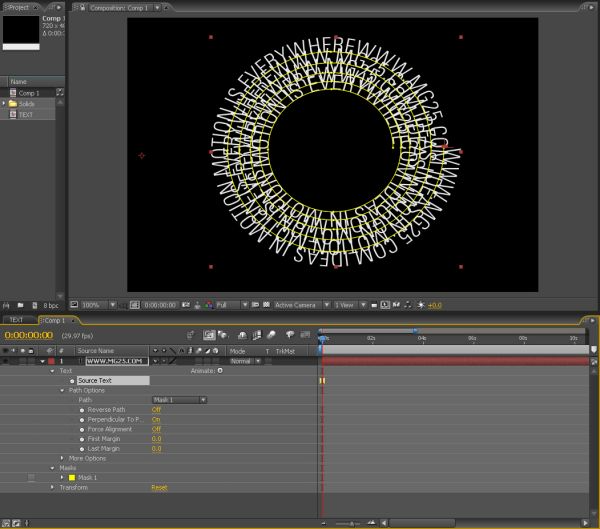Toggle the region of interest icon
The height and width of the screenshot is (529, 600).
click(x=255, y=305)
